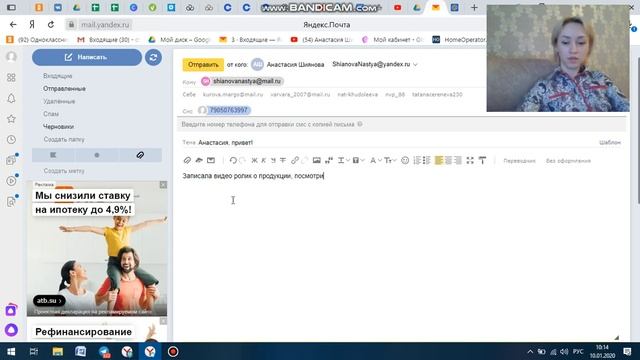This screenshot has height=360, width=640.
Task: Align text left (highlighted button)
Action: (439, 160)
